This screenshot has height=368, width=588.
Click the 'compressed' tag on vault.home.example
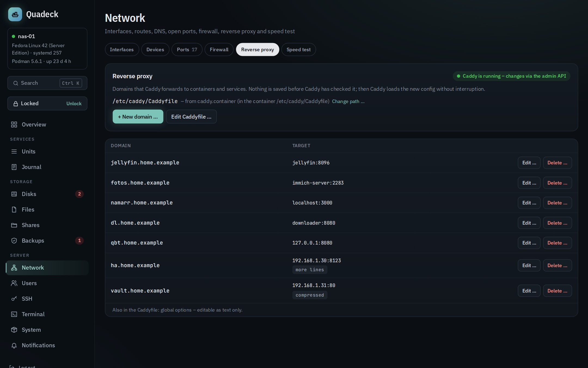[x=310, y=295]
